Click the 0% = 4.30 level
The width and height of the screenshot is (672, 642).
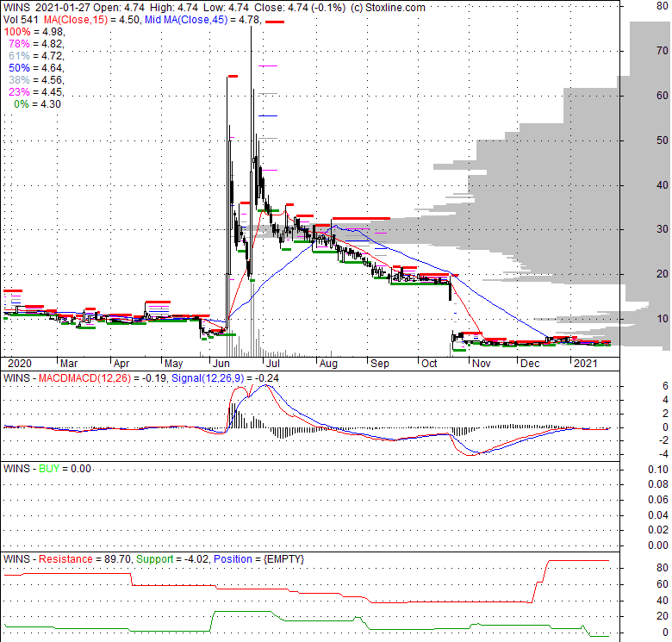pyautogui.click(x=37, y=104)
